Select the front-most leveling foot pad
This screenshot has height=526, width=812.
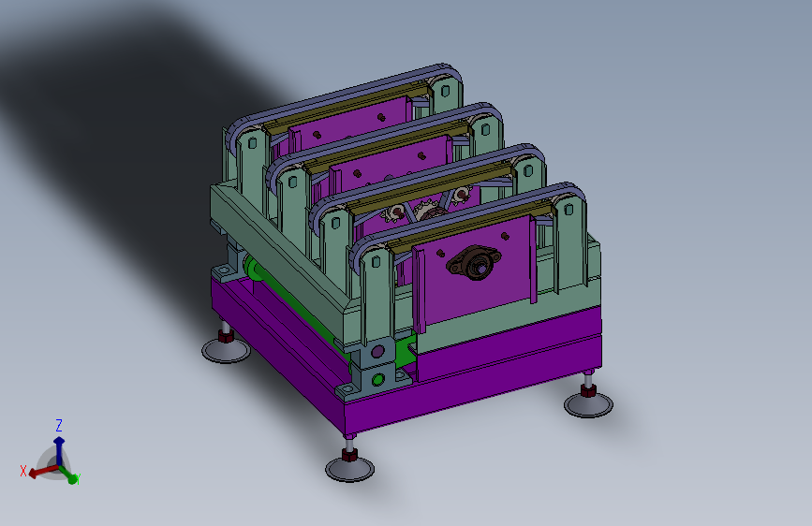[x=349, y=470]
